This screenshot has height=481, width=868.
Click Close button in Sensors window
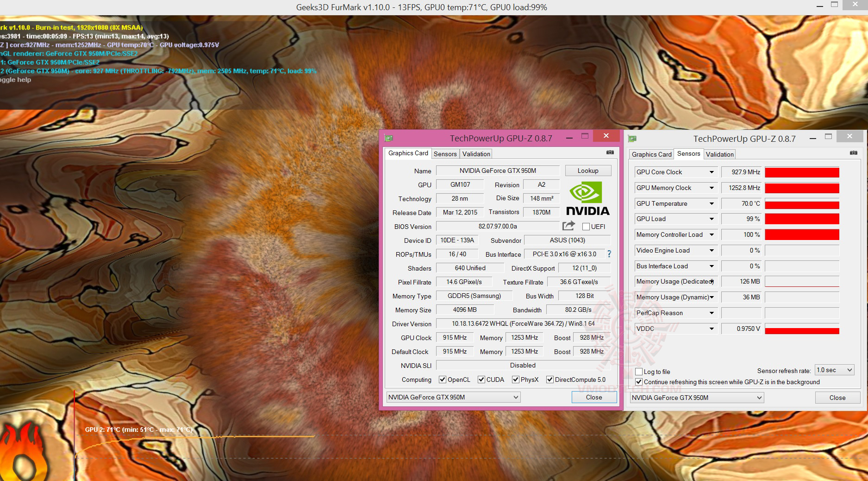[837, 398]
